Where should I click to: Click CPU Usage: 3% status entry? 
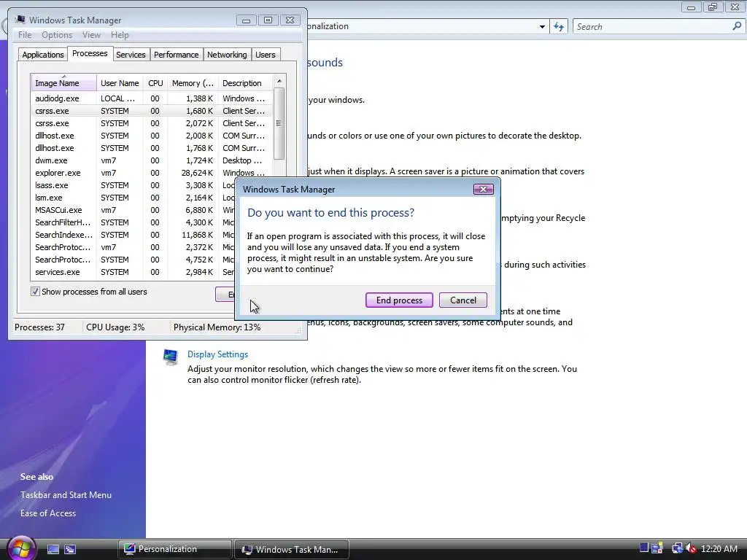tap(115, 327)
